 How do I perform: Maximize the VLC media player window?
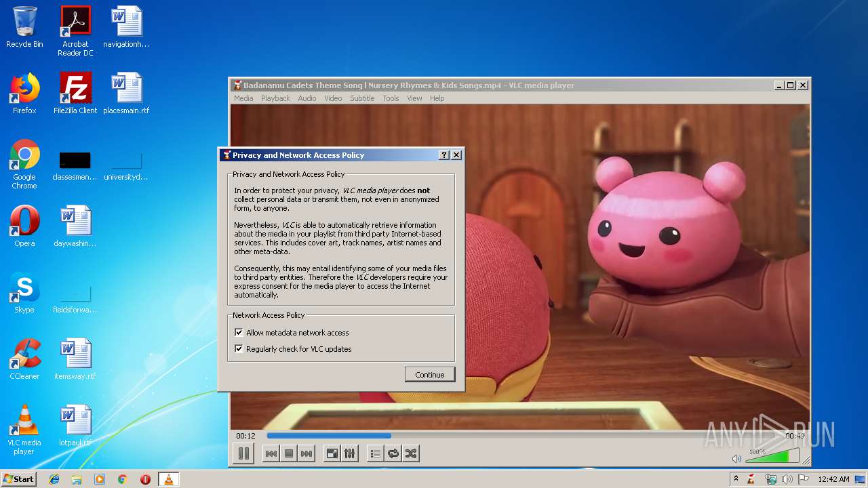coord(791,85)
